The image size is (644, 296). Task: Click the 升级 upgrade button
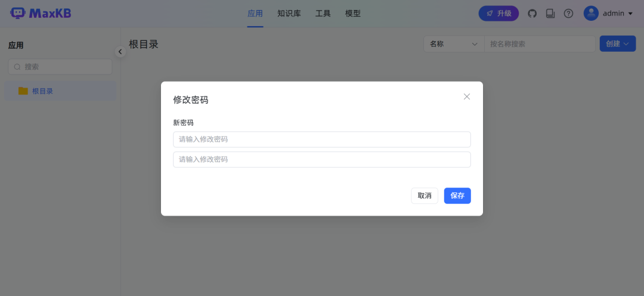(499, 14)
